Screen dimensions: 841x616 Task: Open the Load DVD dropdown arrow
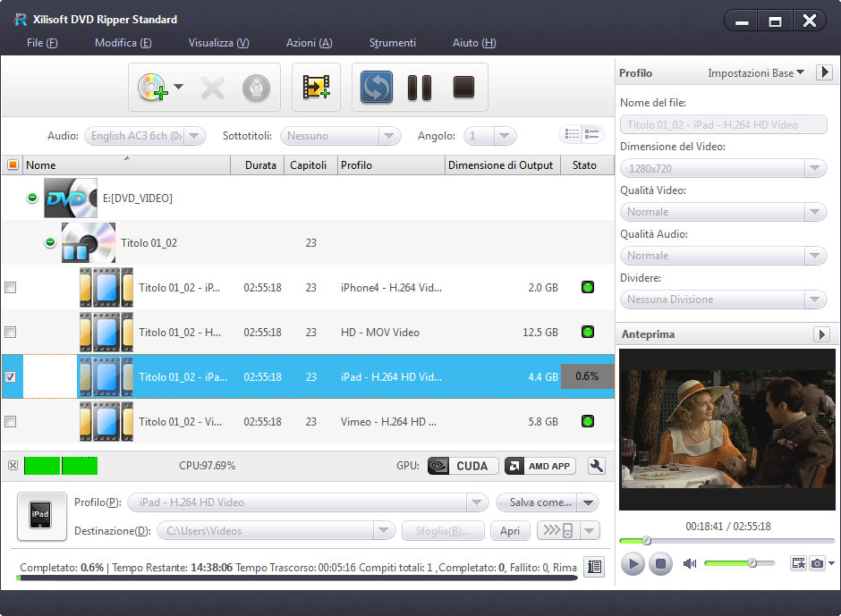tap(179, 87)
